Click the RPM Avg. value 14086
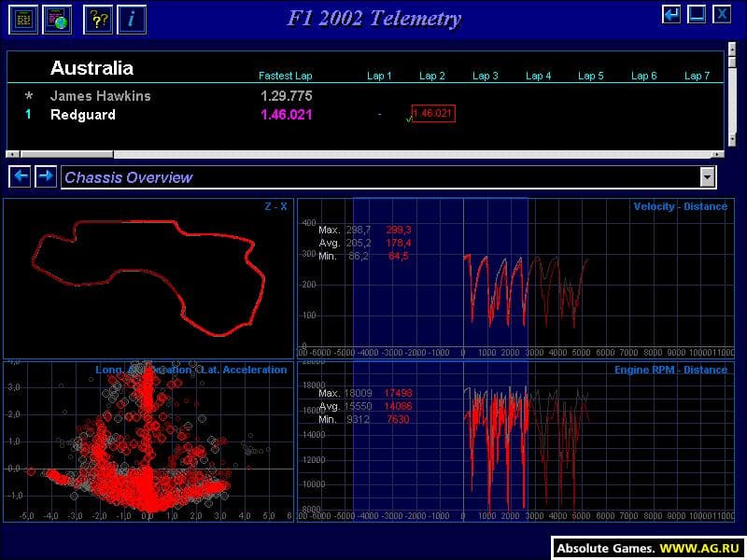The image size is (747, 560). [x=399, y=406]
